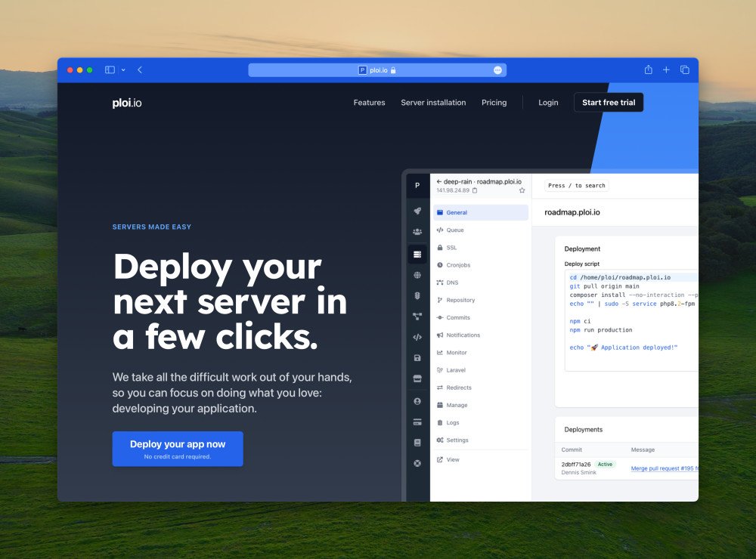Click the green Active badge
The image size is (756, 559).
tap(605, 465)
